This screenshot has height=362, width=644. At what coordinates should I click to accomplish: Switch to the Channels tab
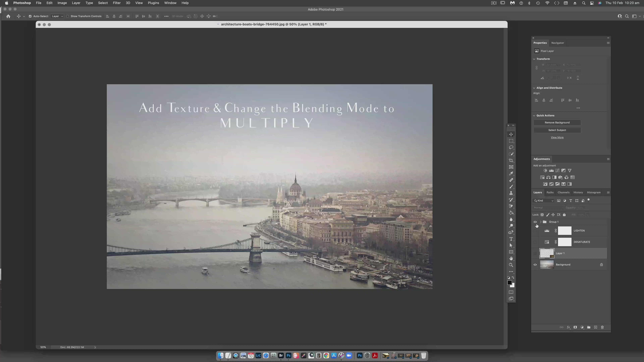tap(563, 192)
